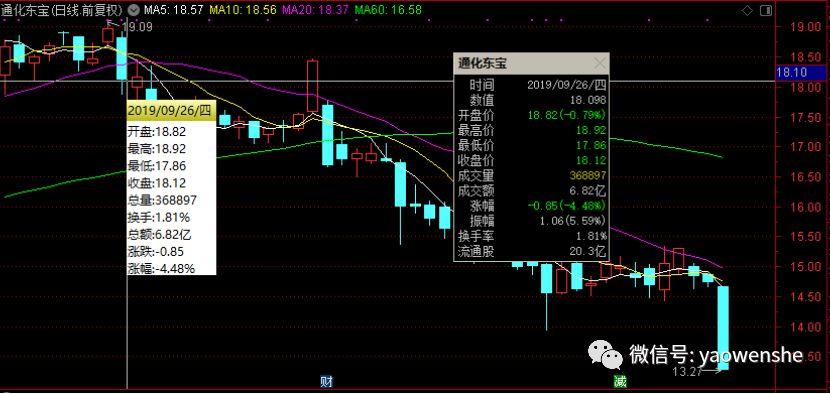Screen dimensions: 830x394
Task: Select the MA5: 18.57 indicator label
Action: coord(174,10)
